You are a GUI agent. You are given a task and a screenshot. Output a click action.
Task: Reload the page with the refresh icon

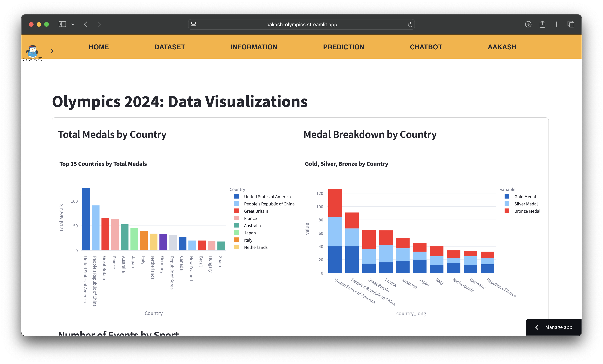pyautogui.click(x=410, y=24)
